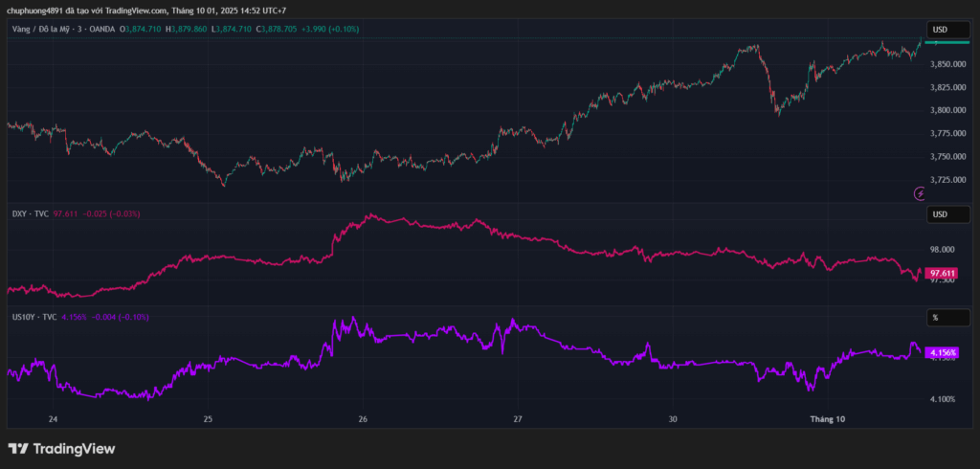Click the TradingView logo at bottom left
This screenshot has width=980, height=469.
click(61, 448)
